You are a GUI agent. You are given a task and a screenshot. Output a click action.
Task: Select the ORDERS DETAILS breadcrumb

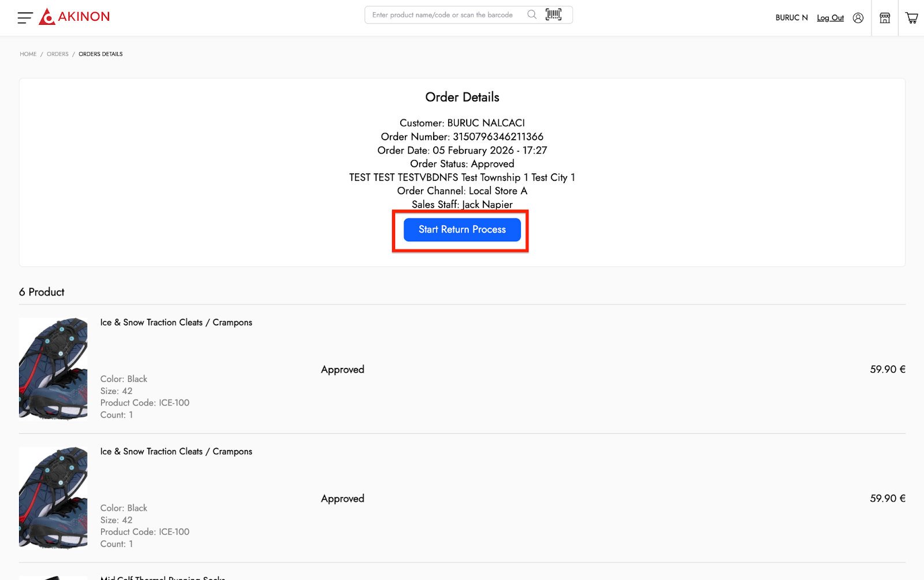tap(100, 54)
